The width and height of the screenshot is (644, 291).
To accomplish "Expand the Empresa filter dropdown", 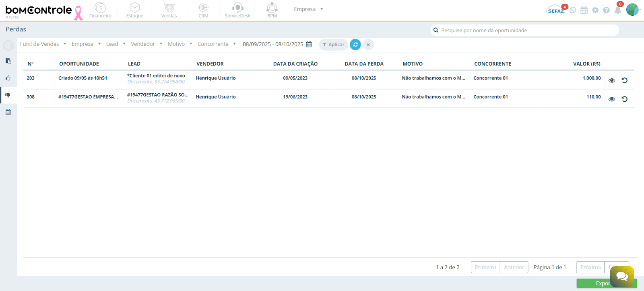I will 86,44.
